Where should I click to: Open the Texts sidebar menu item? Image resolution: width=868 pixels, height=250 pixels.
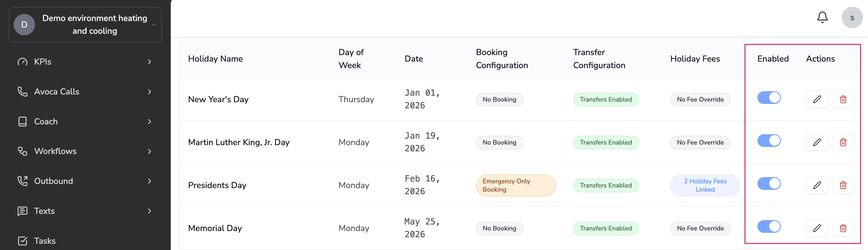coord(44,211)
